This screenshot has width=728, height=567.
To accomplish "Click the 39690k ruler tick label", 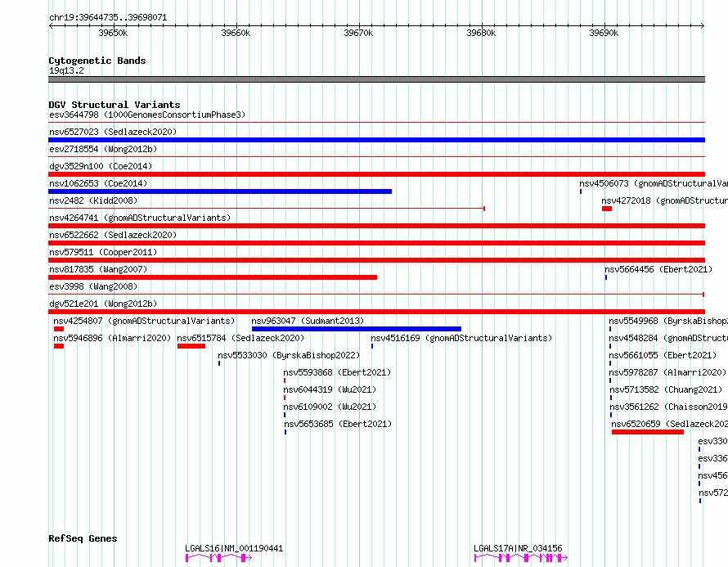I will click(604, 33).
